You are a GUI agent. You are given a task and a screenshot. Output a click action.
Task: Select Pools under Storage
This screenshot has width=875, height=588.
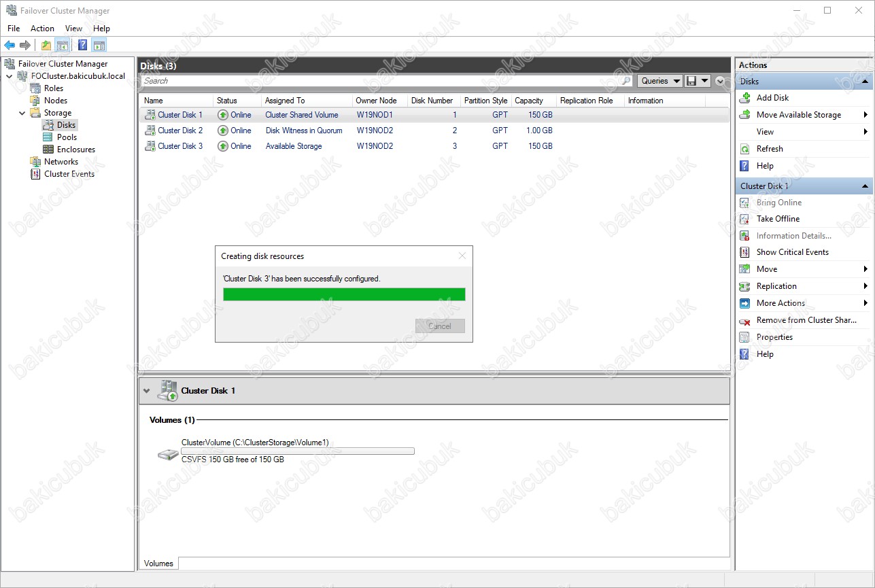click(x=67, y=137)
